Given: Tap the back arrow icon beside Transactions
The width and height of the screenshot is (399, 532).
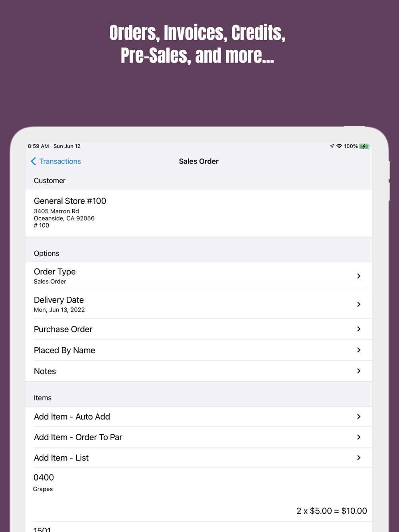Looking at the screenshot, I should [34, 161].
